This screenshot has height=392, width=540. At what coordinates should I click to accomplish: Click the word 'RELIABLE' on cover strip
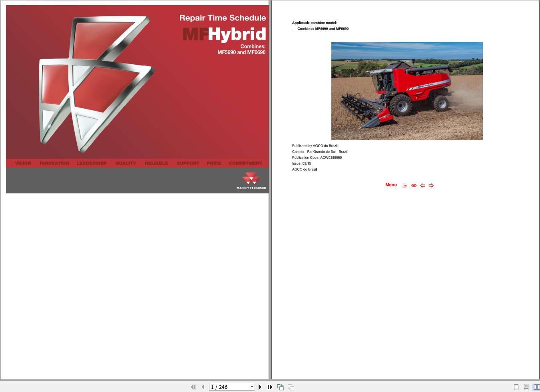click(156, 163)
